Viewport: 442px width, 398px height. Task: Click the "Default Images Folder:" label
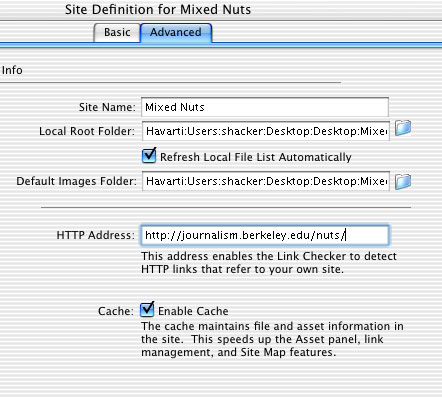coord(77,181)
